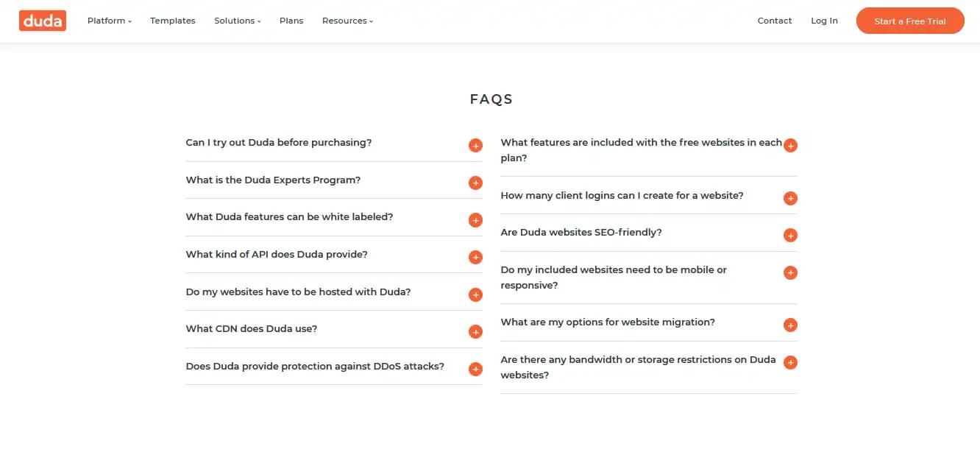
Task: Click plus icon beside 'What is the Duda Experts Program?'
Action: coord(475,183)
